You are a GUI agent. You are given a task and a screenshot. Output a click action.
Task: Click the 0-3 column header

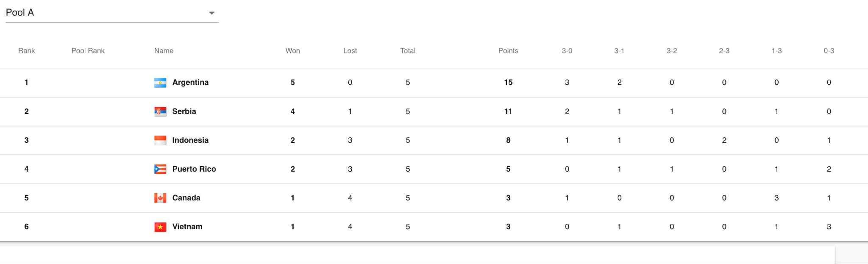click(829, 51)
